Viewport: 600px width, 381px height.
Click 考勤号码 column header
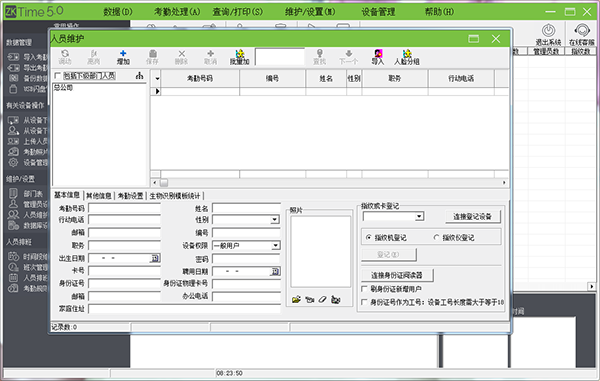(200, 78)
